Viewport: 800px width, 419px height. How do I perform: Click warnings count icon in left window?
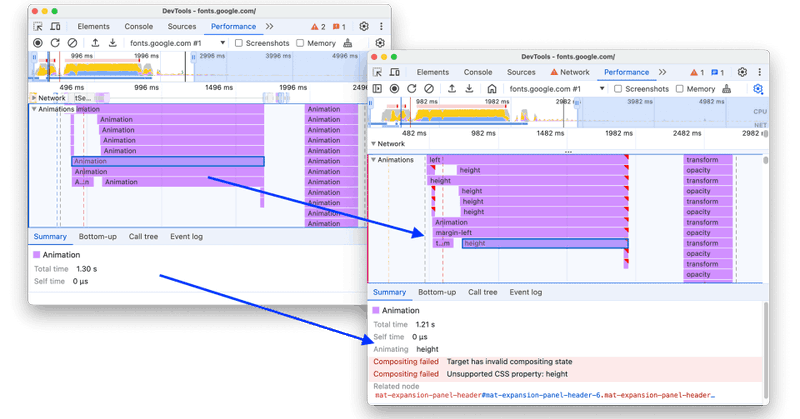pyautogui.click(x=318, y=27)
